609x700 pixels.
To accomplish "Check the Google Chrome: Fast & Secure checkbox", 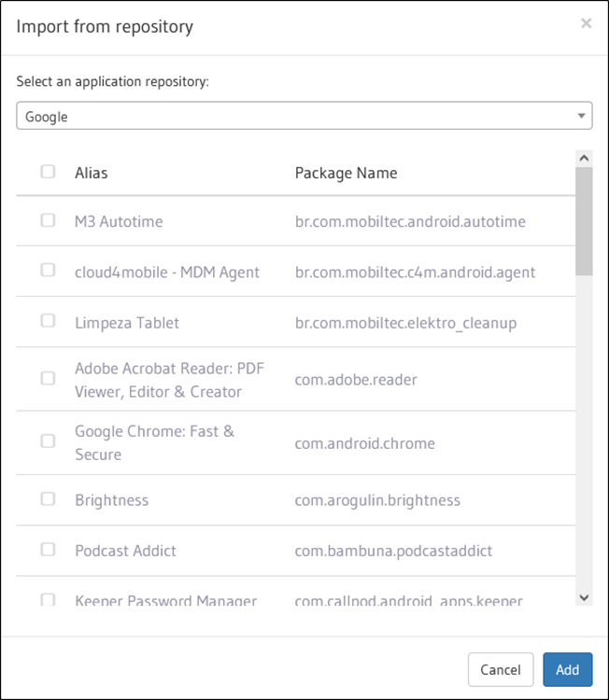I will pos(48,441).
